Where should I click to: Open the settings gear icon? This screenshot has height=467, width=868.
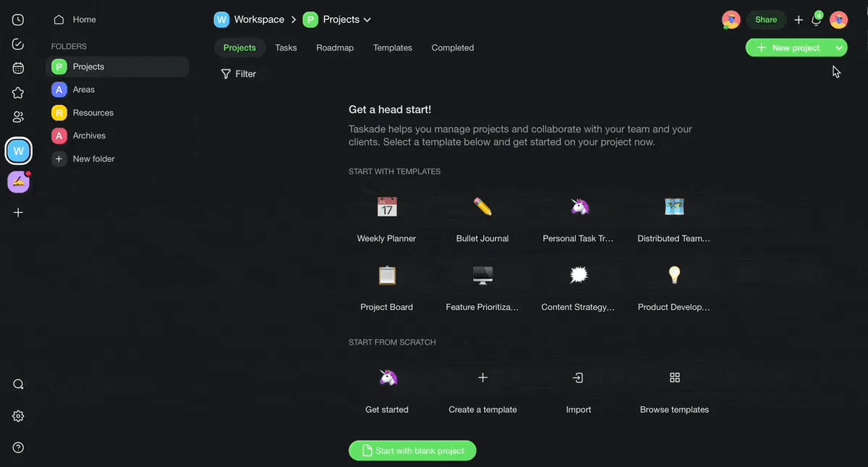(x=18, y=416)
